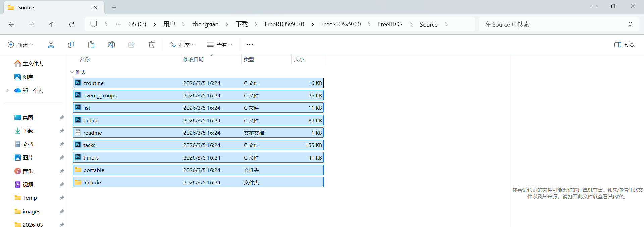Click the pin icon next to images
The width and height of the screenshot is (644, 227).
62,211
